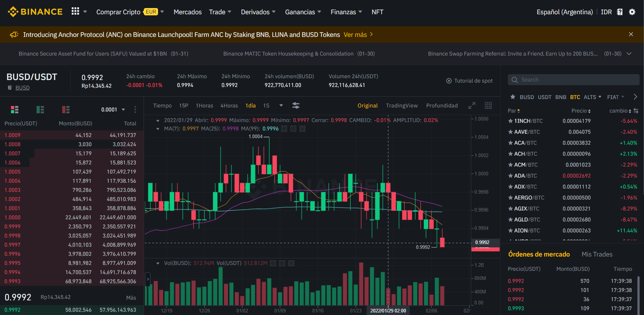
Task: Remove the MA indicator
Action: pyautogui.click(x=302, y=129)
